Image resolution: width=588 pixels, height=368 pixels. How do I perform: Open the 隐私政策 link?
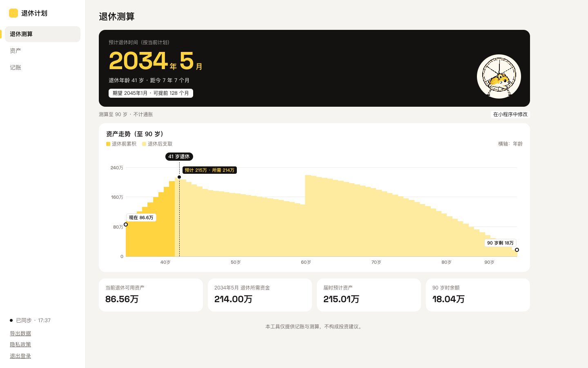[20, 345]
